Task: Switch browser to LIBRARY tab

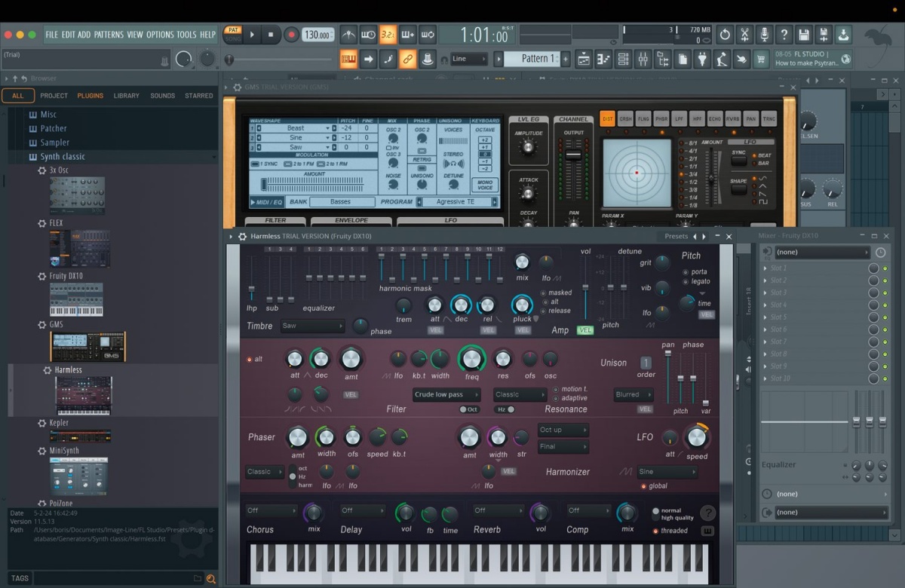Action: tap(127, 96)
